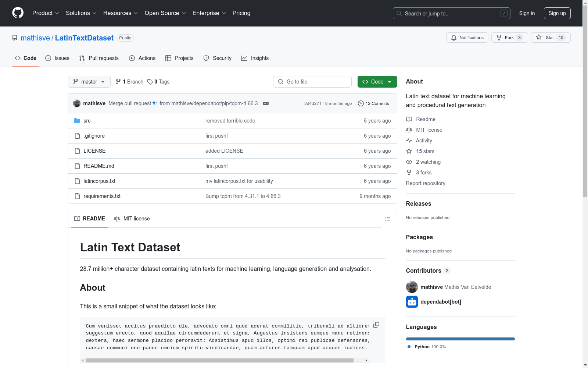
Task: Go to the Actions tab
Action: [142, 58]
